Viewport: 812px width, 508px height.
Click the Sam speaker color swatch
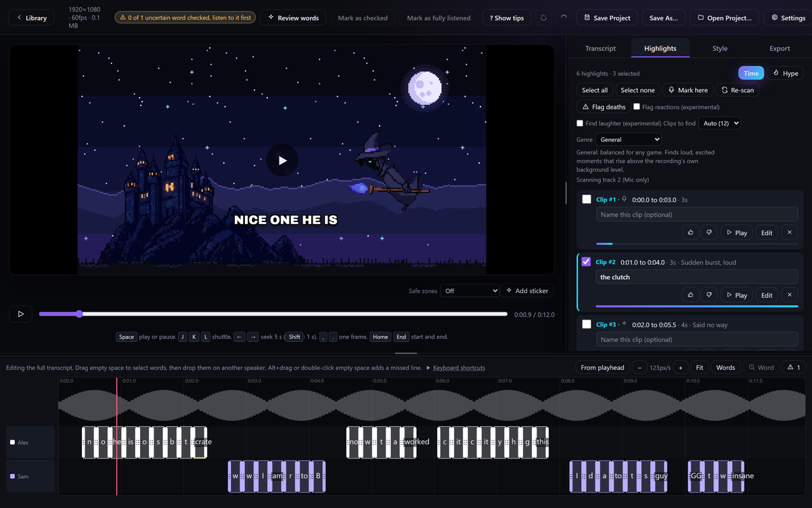[12, 477]
